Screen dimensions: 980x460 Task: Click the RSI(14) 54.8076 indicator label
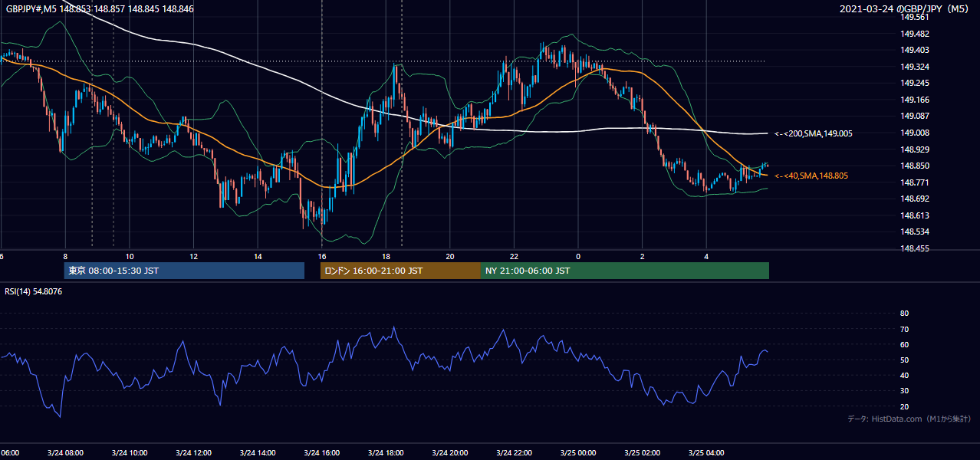click(x=34, y=292)
